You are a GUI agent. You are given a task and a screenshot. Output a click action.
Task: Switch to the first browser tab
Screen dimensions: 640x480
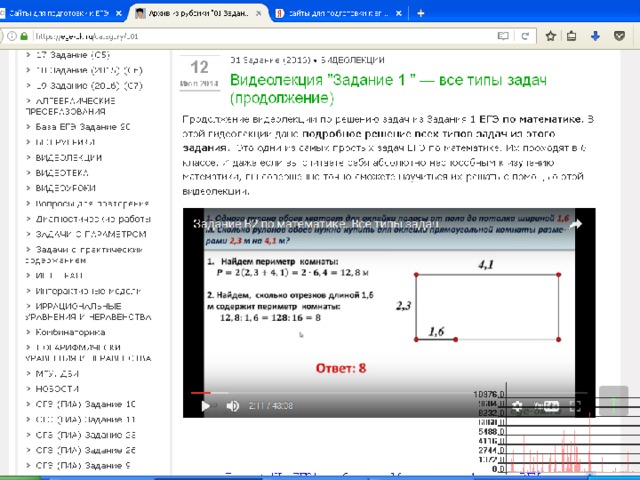60,12
